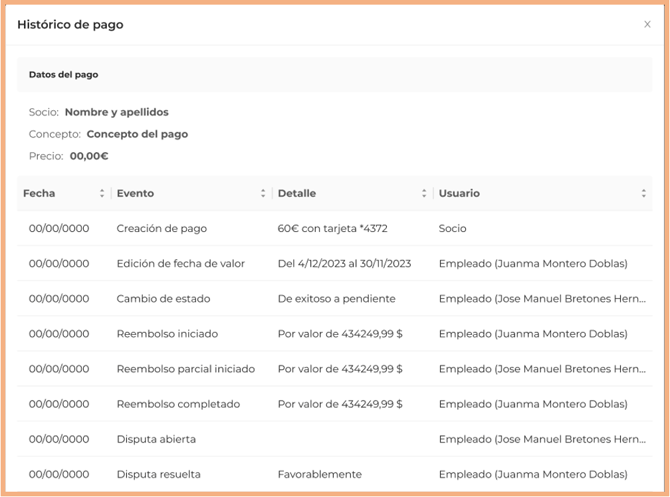Select the Edición de fecha de valor event

[x=181, y=264]
